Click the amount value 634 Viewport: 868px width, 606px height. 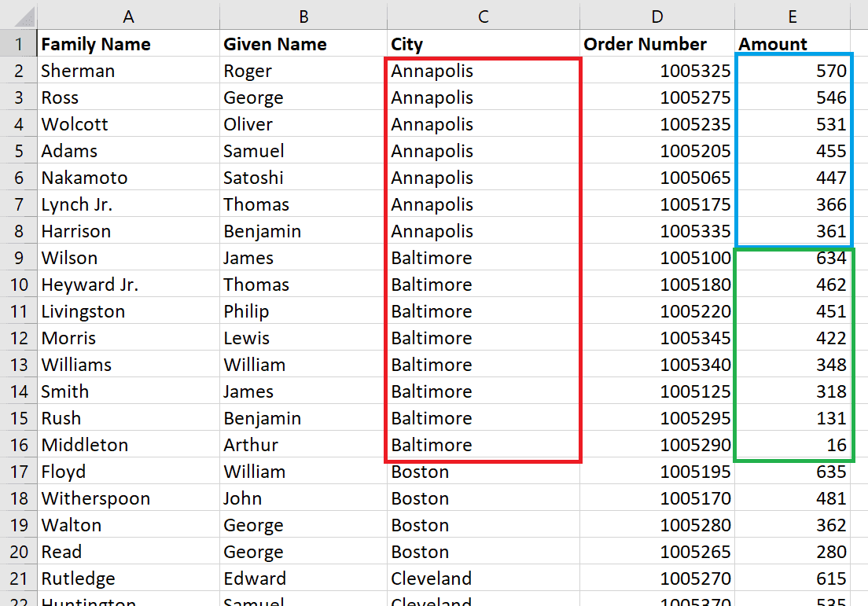792,257
